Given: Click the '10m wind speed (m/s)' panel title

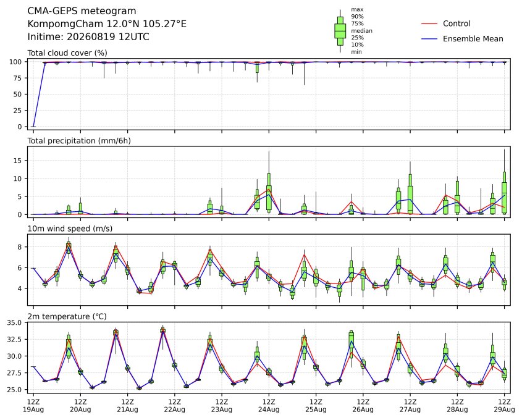Looking at the screenshot, I should pos(70,229).
